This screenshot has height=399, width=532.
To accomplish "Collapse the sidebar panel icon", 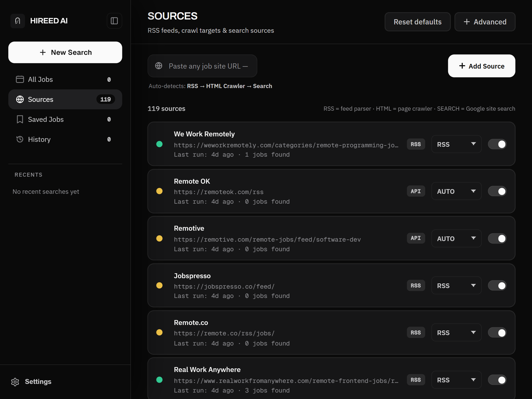I will 114,21.
